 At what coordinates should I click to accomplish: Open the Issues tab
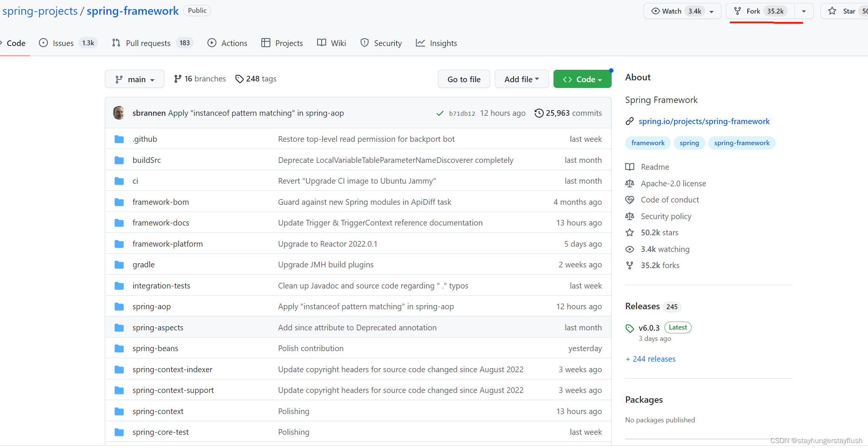pos(68,43)
